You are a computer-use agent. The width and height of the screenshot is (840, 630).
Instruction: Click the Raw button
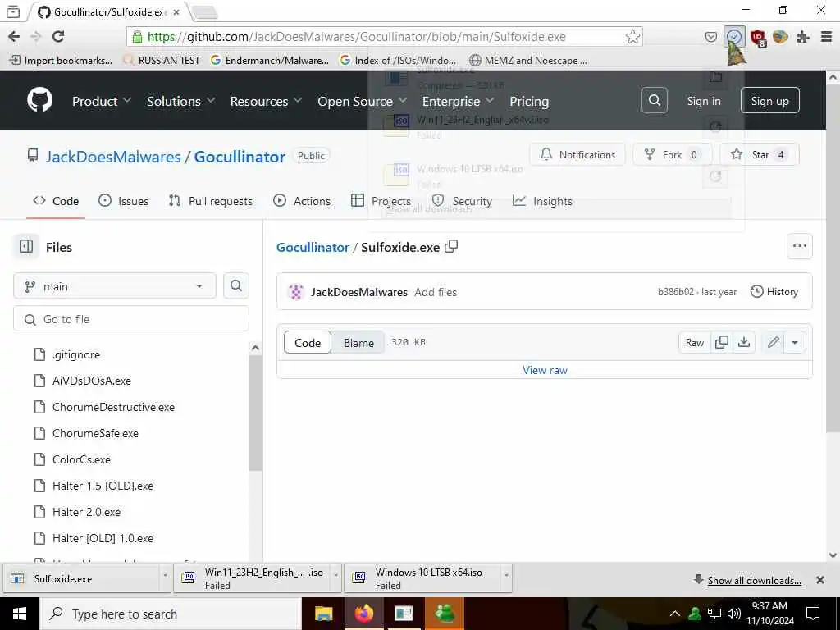[694, 342]
